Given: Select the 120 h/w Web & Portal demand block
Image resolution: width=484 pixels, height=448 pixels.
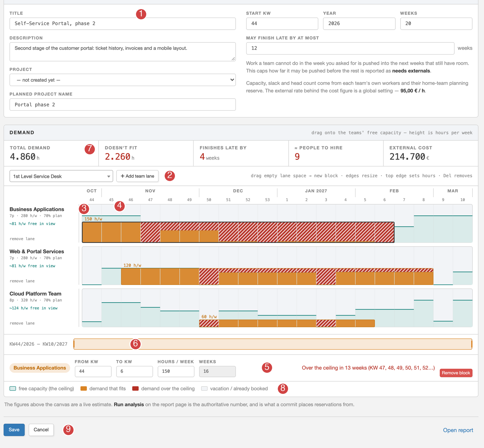Looking at the screenshot, I should pyautogui.click(x=277, y=276).
